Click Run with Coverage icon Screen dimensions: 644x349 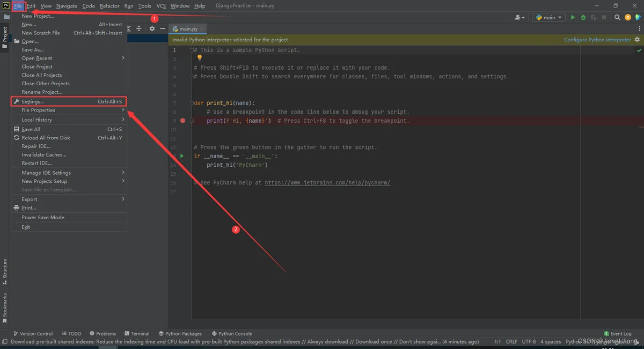pos(593,18)
